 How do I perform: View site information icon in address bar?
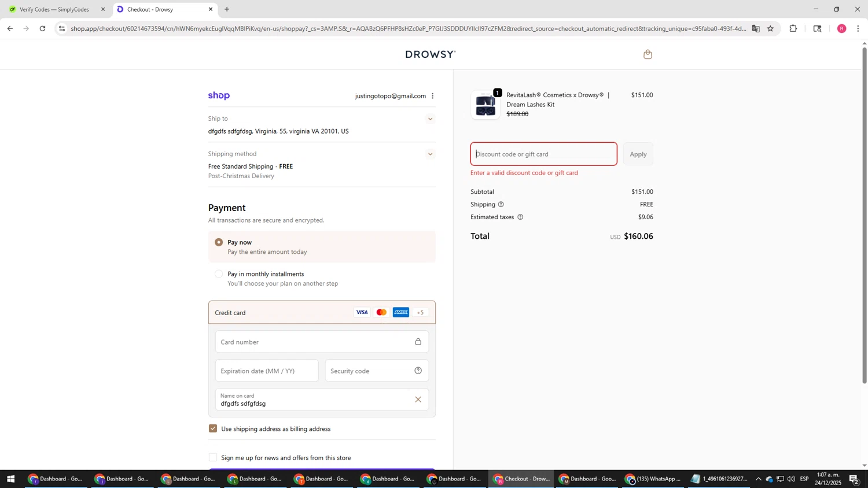pyautogui.click(x=62, y=28)
